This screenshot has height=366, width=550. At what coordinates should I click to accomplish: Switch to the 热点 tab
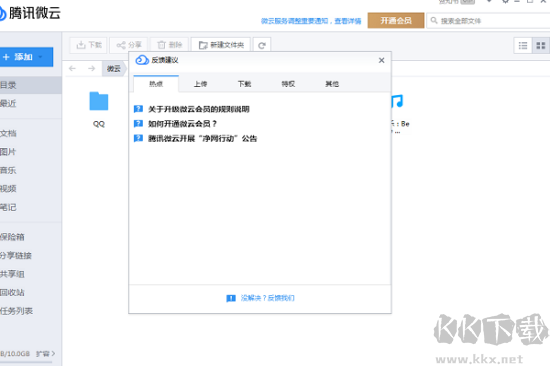click(x=156, y=84)
